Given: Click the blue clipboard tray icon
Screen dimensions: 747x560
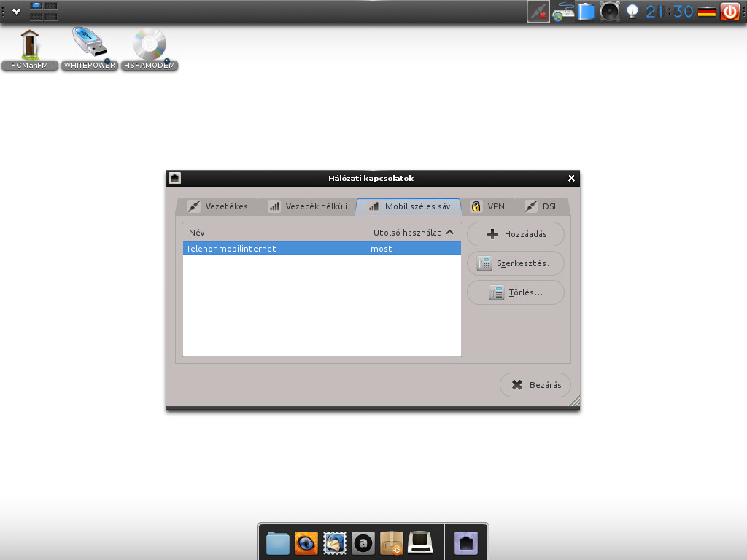Looking at the screenshot, I should (586, 12).
